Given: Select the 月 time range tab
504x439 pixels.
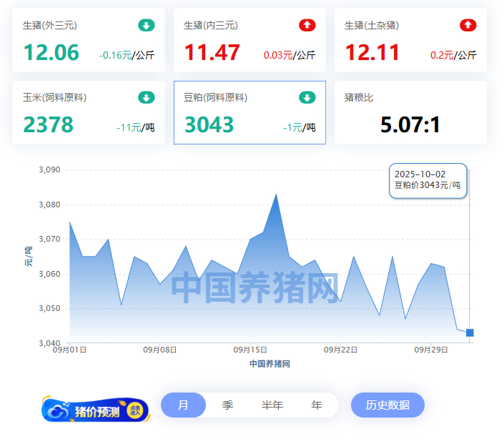Looking at the screenshot, I should tap(183, 405).
